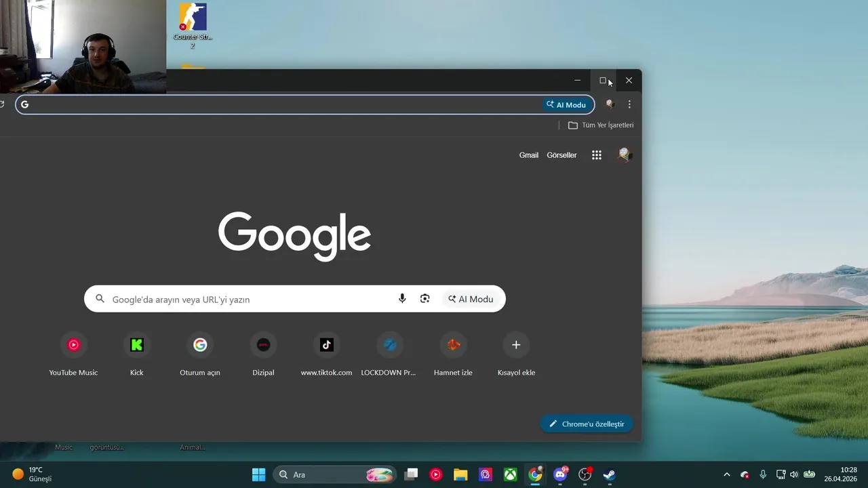Screen dimensions: 868x488
Task: Open the Gmail link
Action: click(x=529, y=155)
